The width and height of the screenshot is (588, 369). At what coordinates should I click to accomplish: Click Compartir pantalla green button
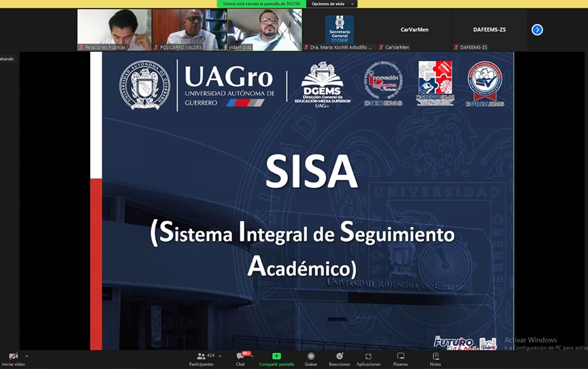276,359
